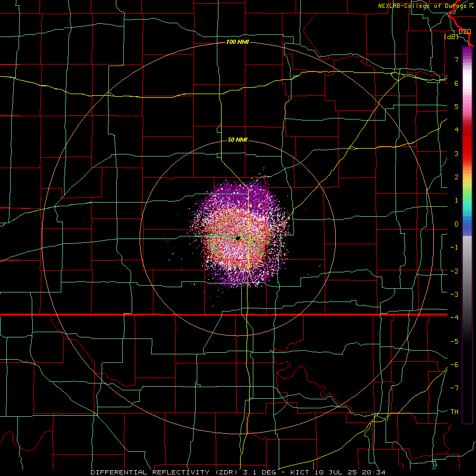Click the "-6" value on the color scale
Screen dimensions: 476x476
point(454,365)
